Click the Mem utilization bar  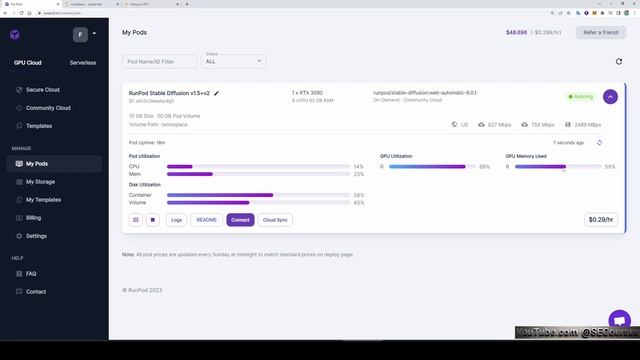tap(258, 174)
